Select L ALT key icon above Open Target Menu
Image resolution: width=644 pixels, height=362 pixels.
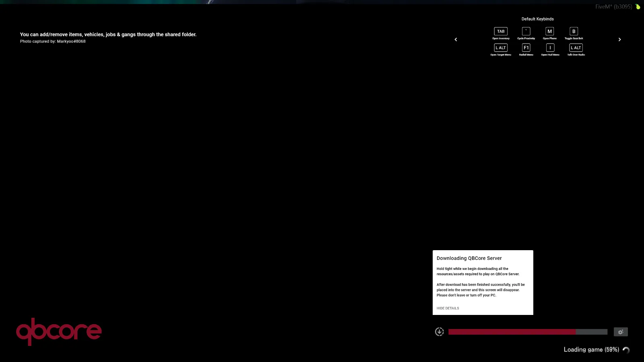pyautogui.click(x=501, y=48)
